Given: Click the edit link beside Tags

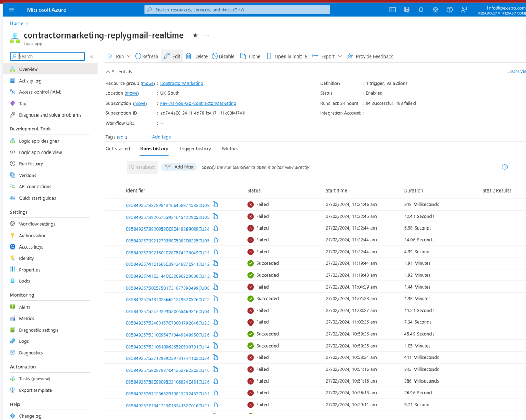Looking at the screenshot, I should [x=122, y=137].
